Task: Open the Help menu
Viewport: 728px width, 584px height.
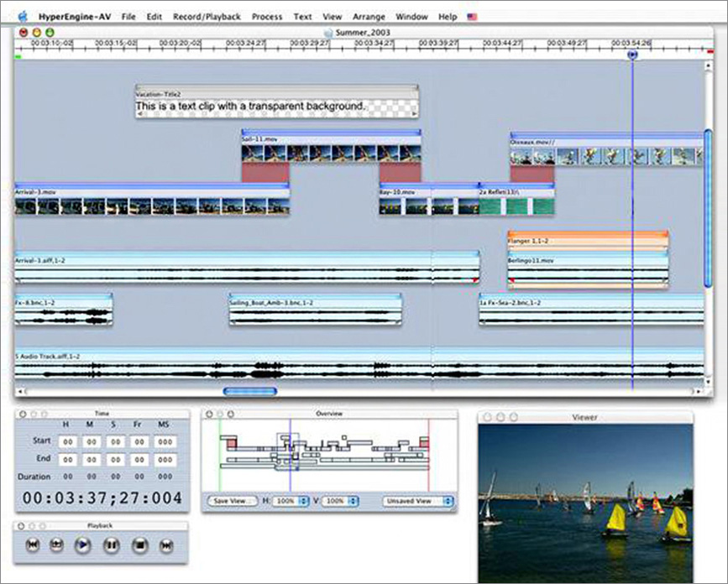Action: pyautogui.click(x=448, y=17)
